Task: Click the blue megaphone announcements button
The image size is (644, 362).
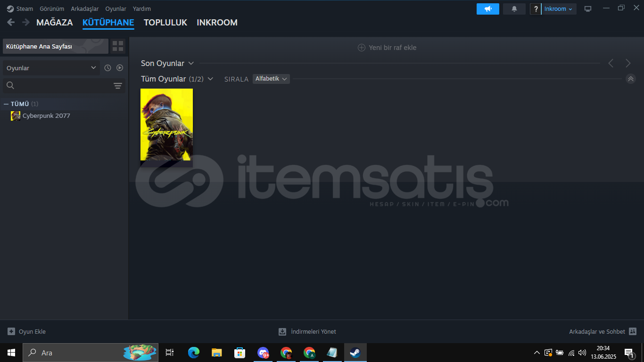Action: [488, 9]
